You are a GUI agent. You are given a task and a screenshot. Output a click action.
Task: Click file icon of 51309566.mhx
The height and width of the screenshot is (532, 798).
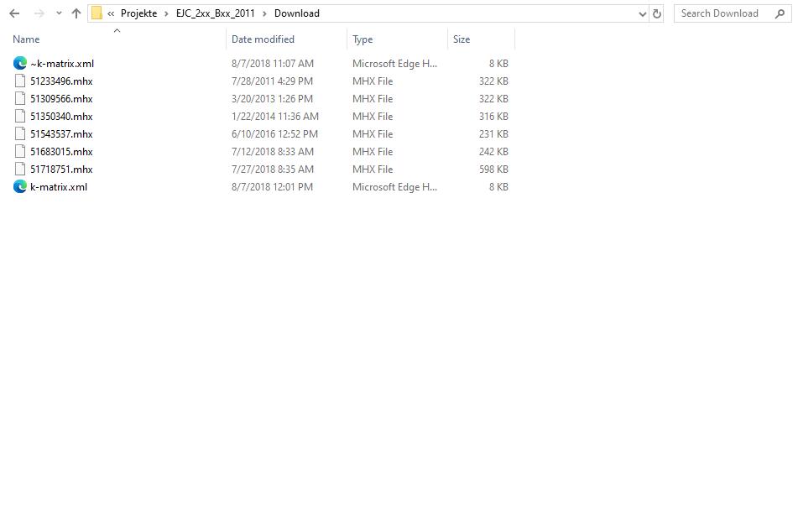point(20,99)
